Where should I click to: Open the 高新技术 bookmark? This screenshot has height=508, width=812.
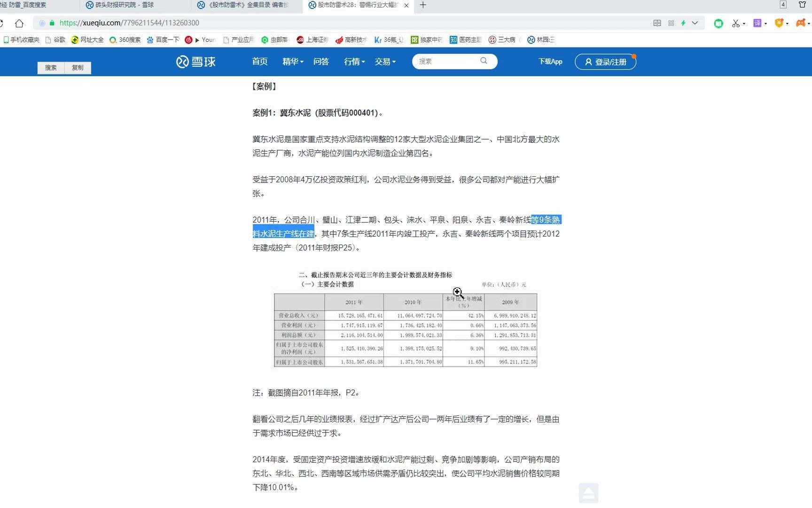[351, 40]
